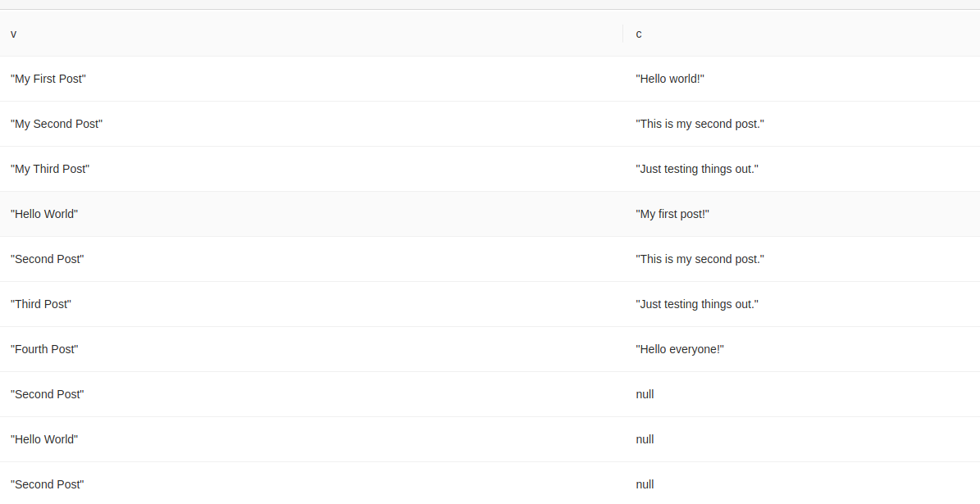Image resolution: width=980 pixels, height=504 pixels.
Task: Select the "Fourth Post" cell
Action: tap(44, 349)
